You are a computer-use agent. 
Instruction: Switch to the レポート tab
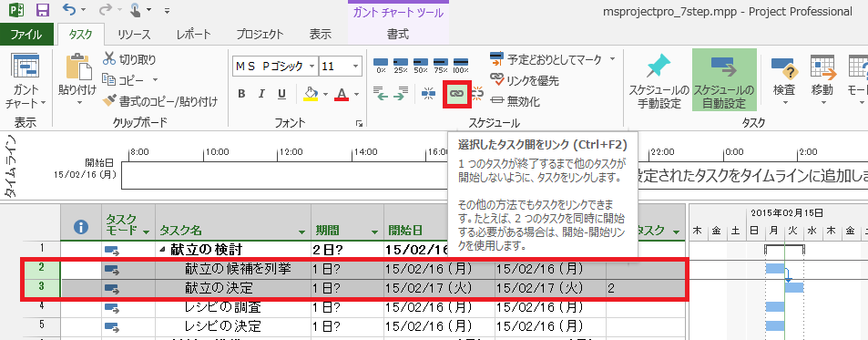click(x=194, y=35)
